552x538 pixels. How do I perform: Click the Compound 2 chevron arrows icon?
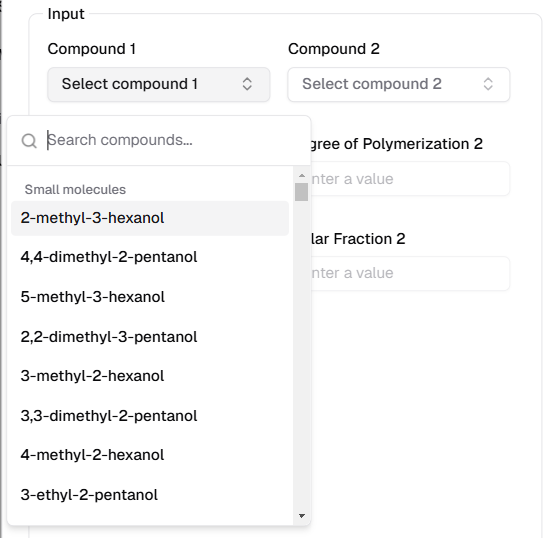pyautogui.click(x=488, y=84)
